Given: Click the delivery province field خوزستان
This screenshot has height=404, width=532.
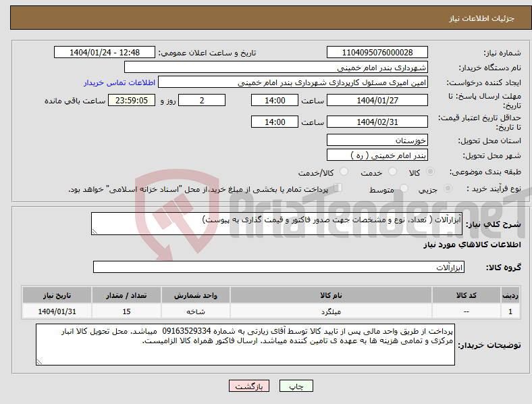Looking at the screenshot, I should [377, 141].
